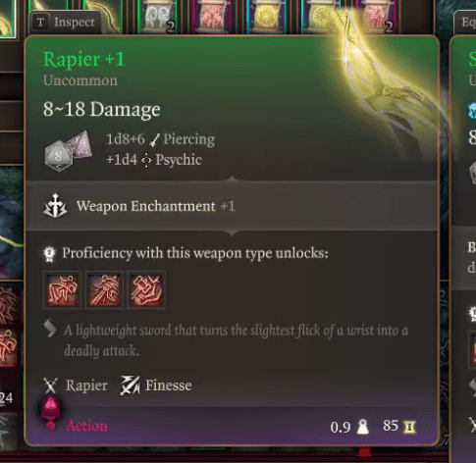The width and height of the screenshot is (476, 463).
Task: Click the Psychic damage type icon
Action: [x=146, y=160]
